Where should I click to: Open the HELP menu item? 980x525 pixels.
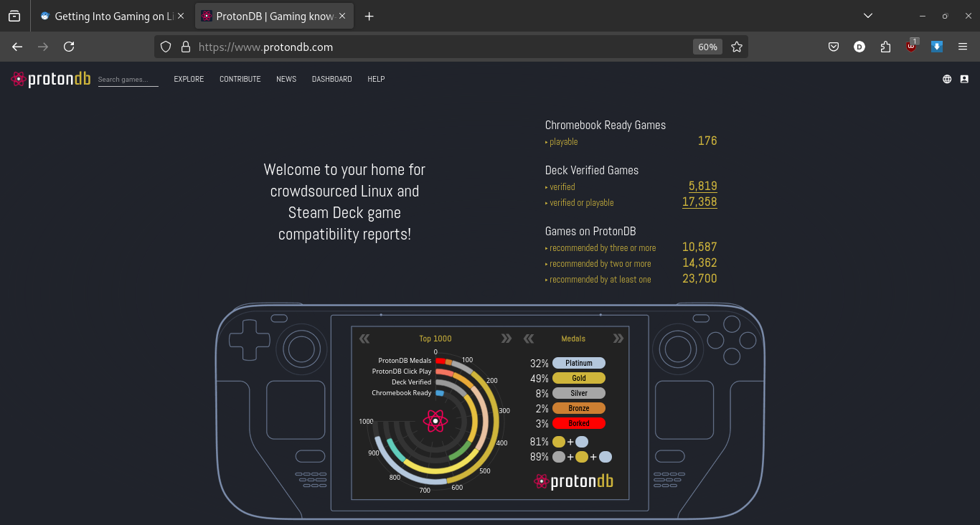(x=376, y=79)
